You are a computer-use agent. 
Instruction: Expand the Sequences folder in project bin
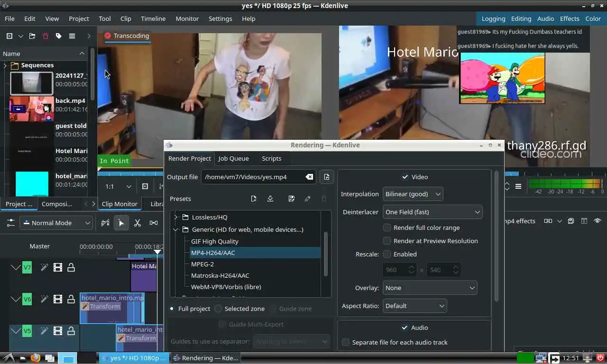[x=5, y=65]
